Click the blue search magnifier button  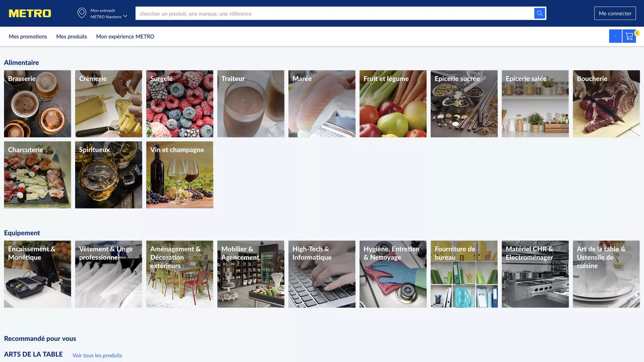(x=540, y=13)
